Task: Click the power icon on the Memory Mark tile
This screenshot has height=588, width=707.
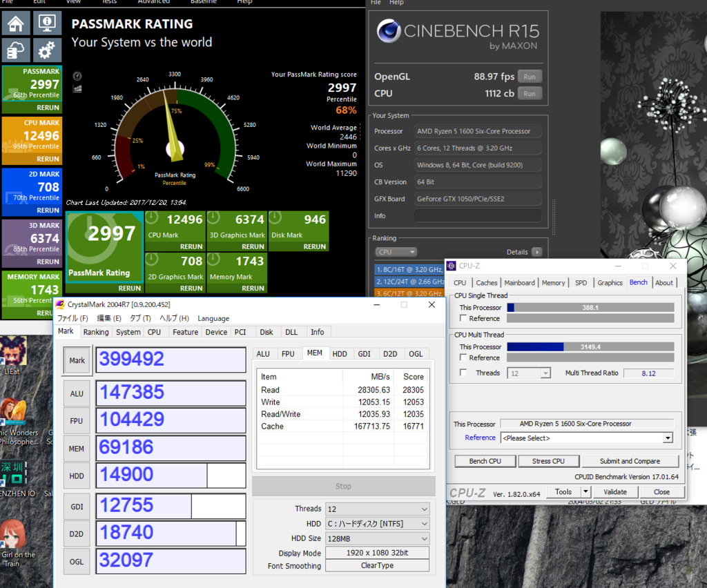Action: tap(213, 259)
